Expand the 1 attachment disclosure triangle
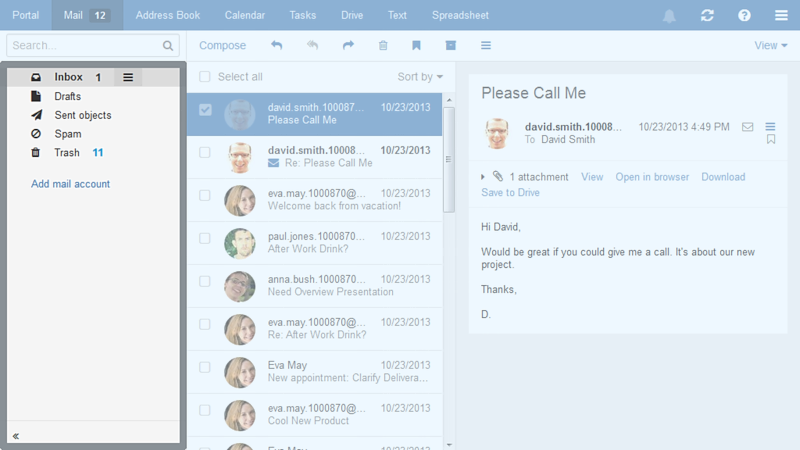Screen dimensions: 800x450 pyautogui.click(x=483, y=177)
